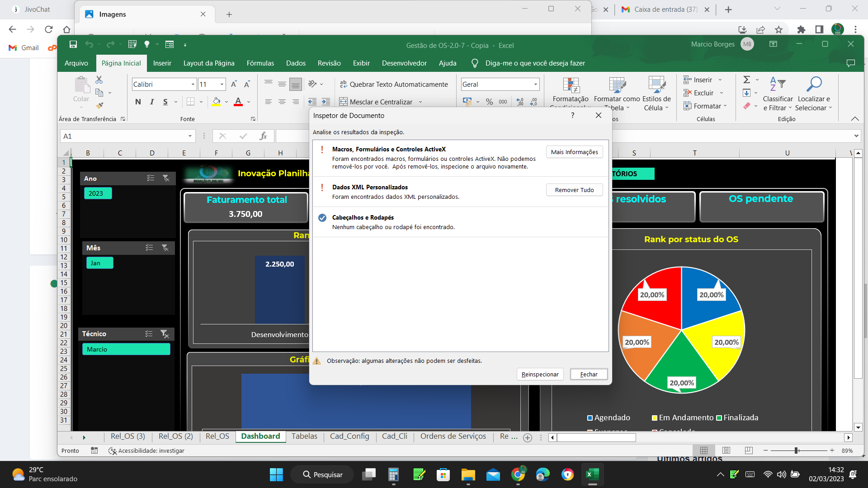The width and height of the screenshot is (868, 488).
Task: Open the Excel icon in taskbar
Action: (592, 474)
